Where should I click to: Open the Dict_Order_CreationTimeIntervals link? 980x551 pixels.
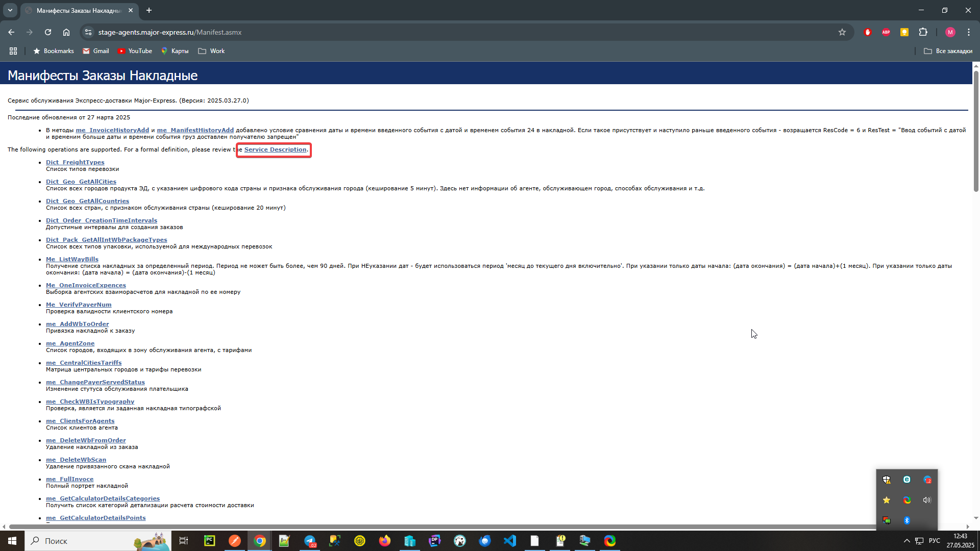[x=102, y=220]
